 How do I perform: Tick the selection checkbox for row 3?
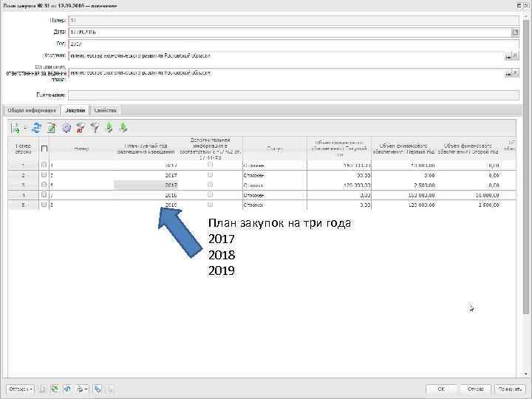pos(44,185)
